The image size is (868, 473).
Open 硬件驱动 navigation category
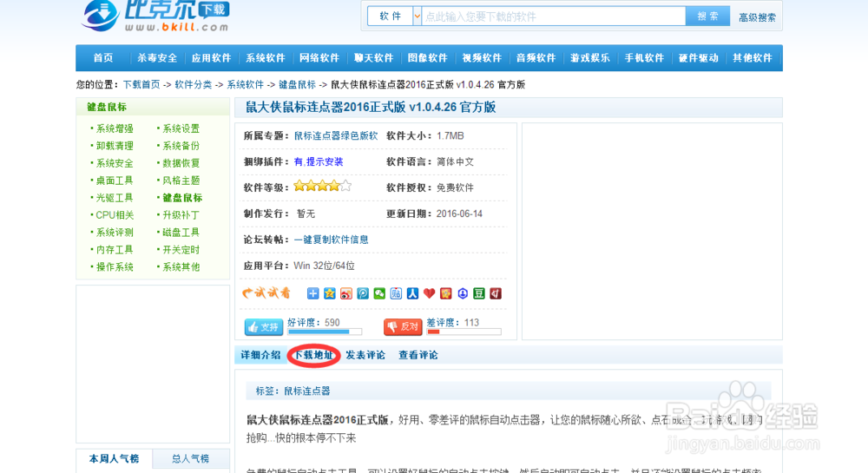pyautogui.click(x=699, y=58)
